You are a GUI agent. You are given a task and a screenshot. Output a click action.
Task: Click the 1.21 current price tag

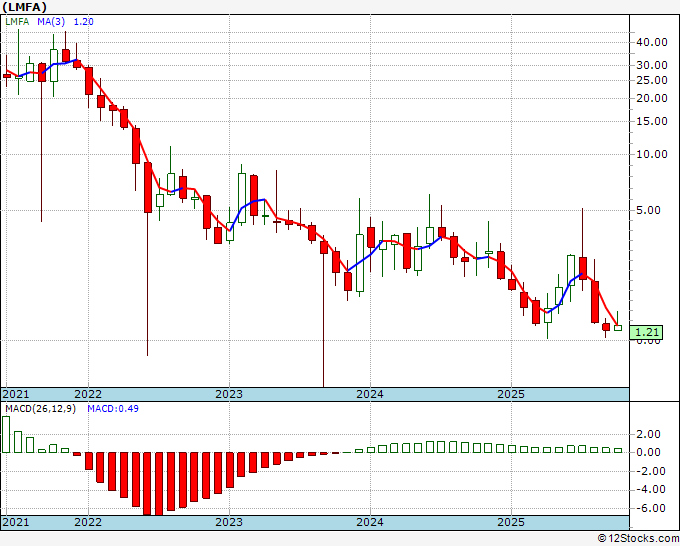646,332
